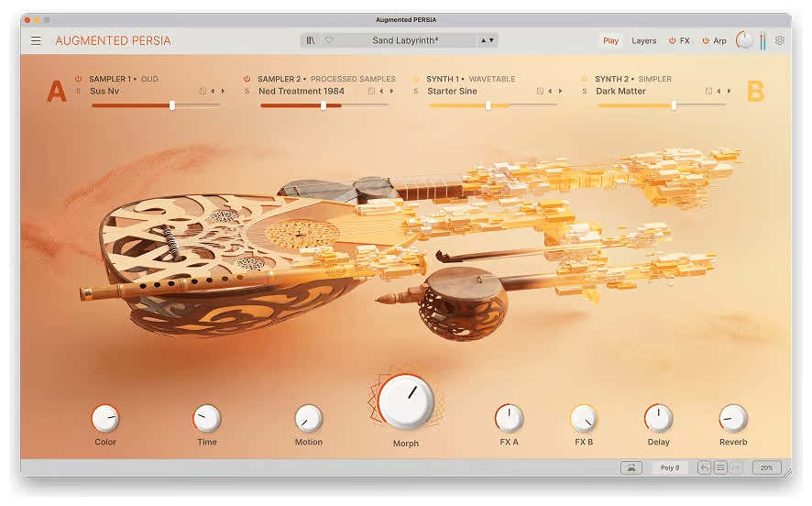The height and width of the screenshot is (506, 812).
Task: Click the master volume knob
Action: [x=744, y=40]
